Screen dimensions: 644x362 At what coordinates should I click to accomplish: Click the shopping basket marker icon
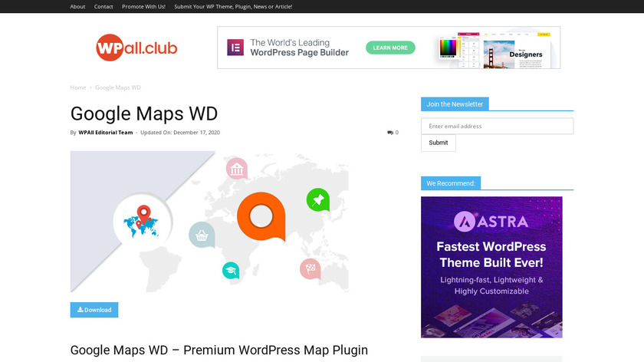(202, 235)
